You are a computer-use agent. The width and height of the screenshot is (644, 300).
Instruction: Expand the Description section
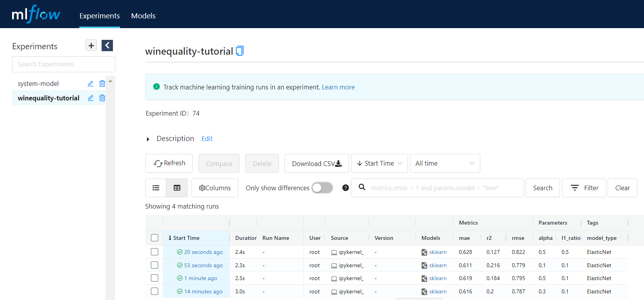148,139
